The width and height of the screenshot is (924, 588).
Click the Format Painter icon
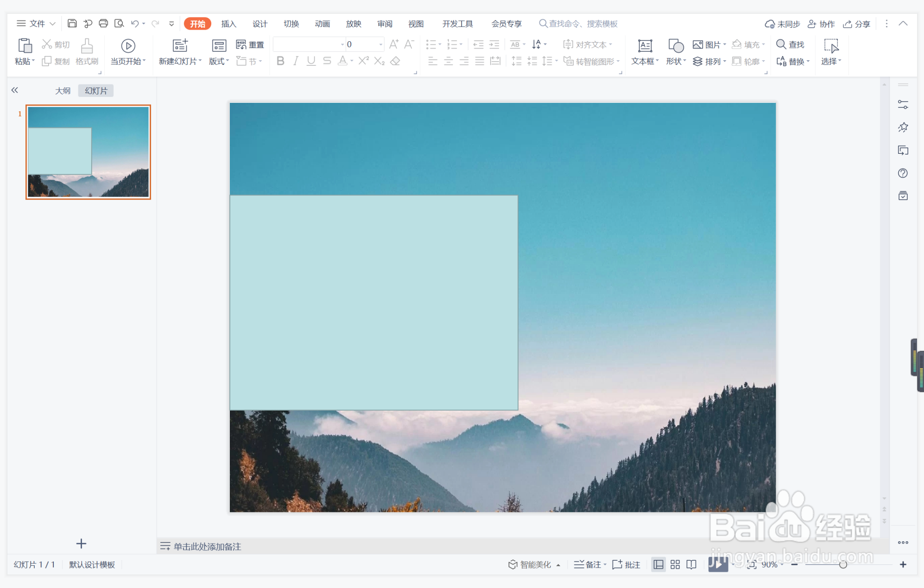(87, 46)
